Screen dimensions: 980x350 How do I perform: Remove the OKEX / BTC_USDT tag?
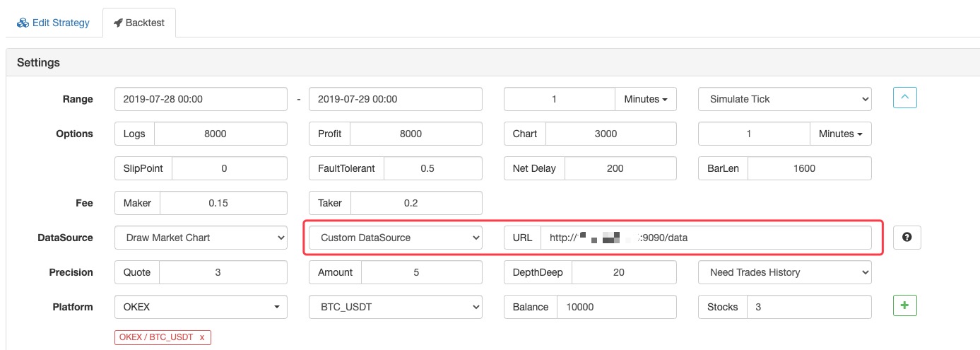201,337
